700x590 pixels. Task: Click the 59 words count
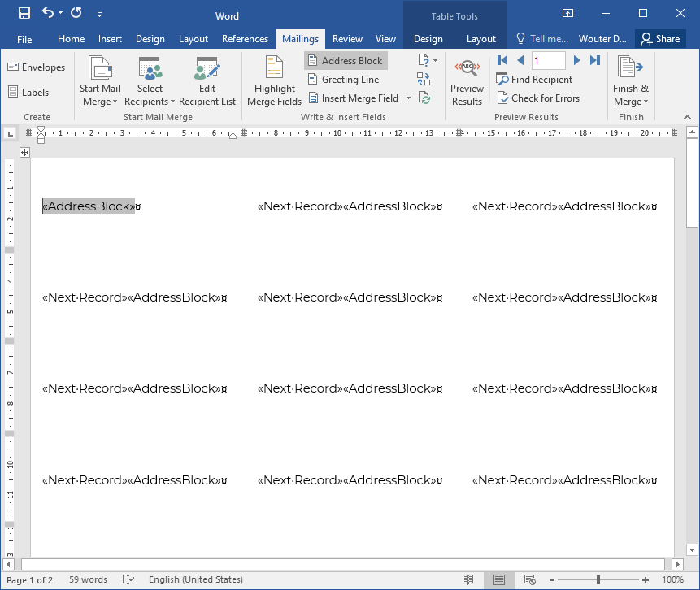[88, 579]
